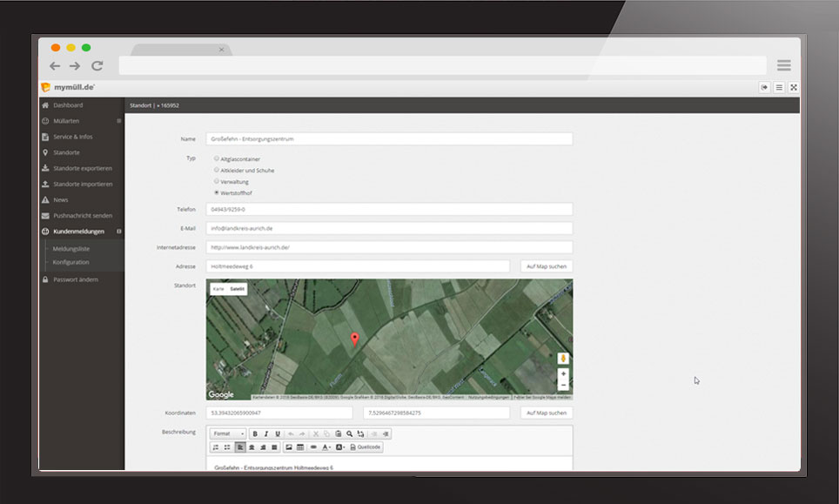839x504 pixels.
Task: Go back in the browser
Action: [x=55, y=66]
